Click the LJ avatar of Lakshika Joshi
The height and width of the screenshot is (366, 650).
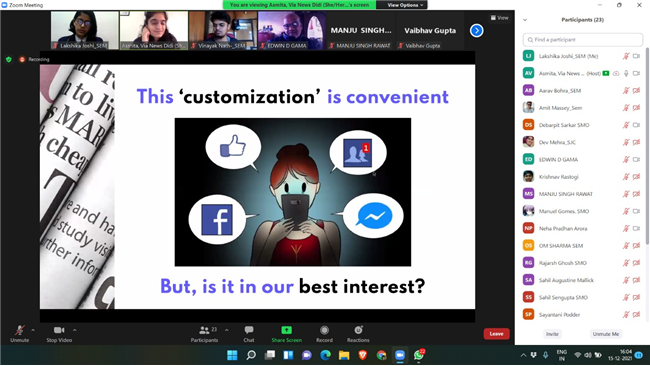pos(528,56)
